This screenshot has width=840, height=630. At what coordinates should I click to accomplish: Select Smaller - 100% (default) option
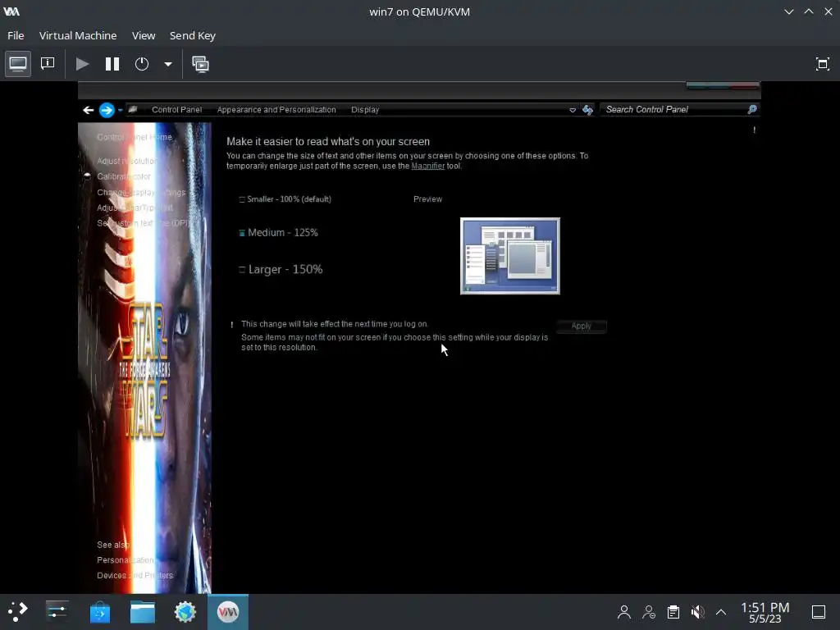[x=285, y=199]
